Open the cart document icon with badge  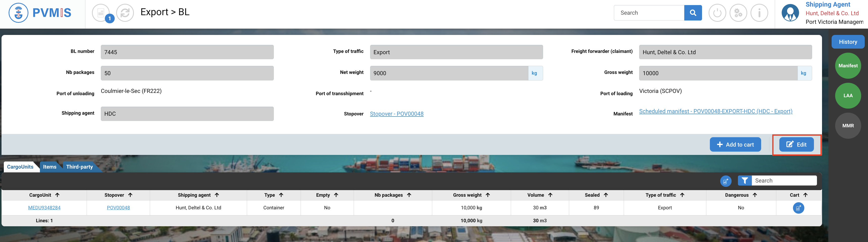[101, 13]
